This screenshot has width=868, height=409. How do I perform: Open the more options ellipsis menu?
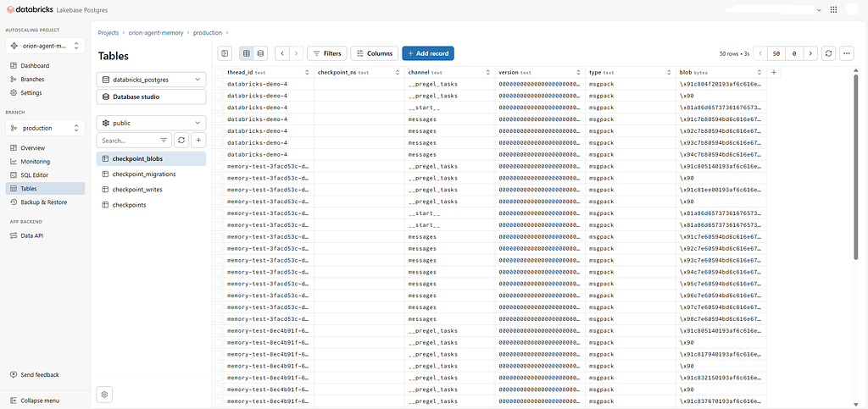point(847,53)
